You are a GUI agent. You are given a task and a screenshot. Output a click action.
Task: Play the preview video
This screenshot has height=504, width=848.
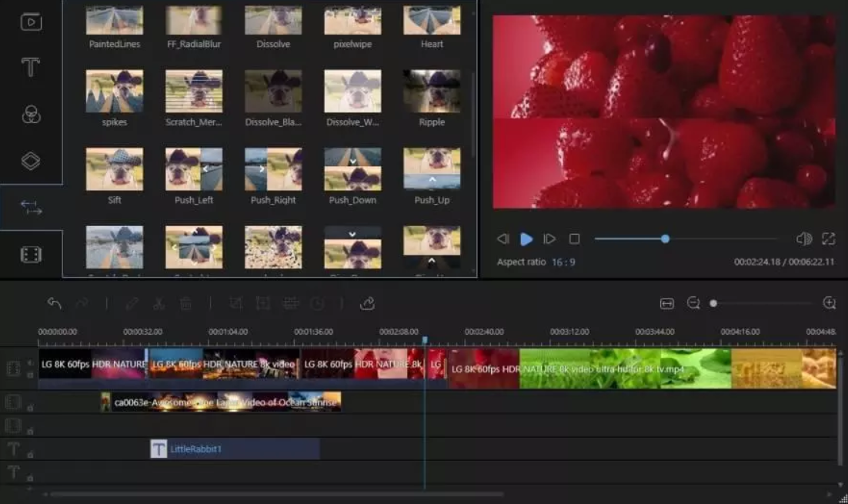click(x=526, y=239)
